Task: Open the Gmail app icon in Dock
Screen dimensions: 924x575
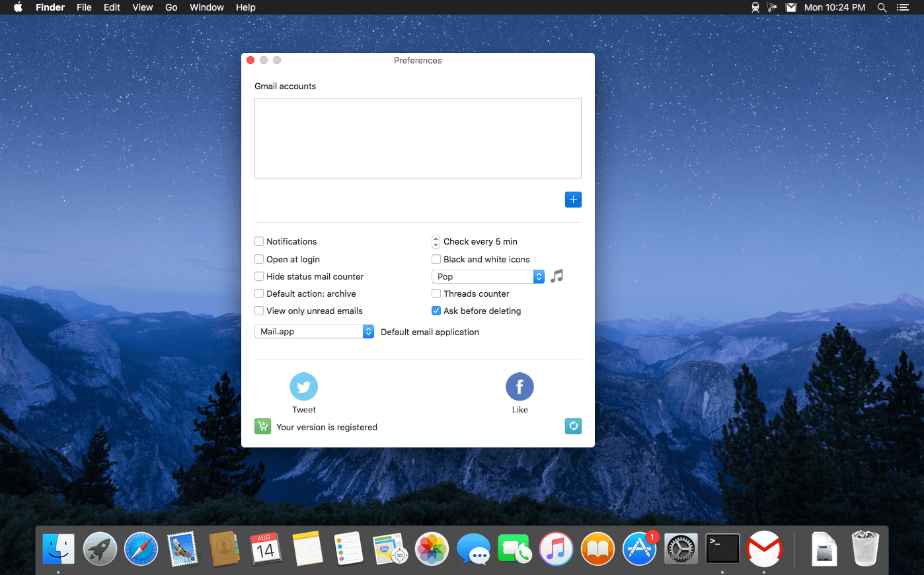Action: click(x=763, y=549)
